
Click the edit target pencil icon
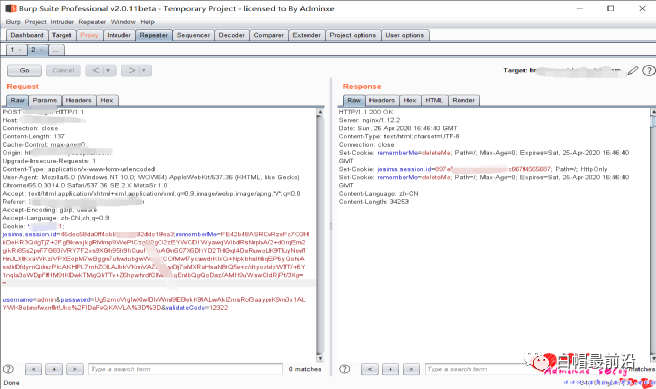(633, 71)
